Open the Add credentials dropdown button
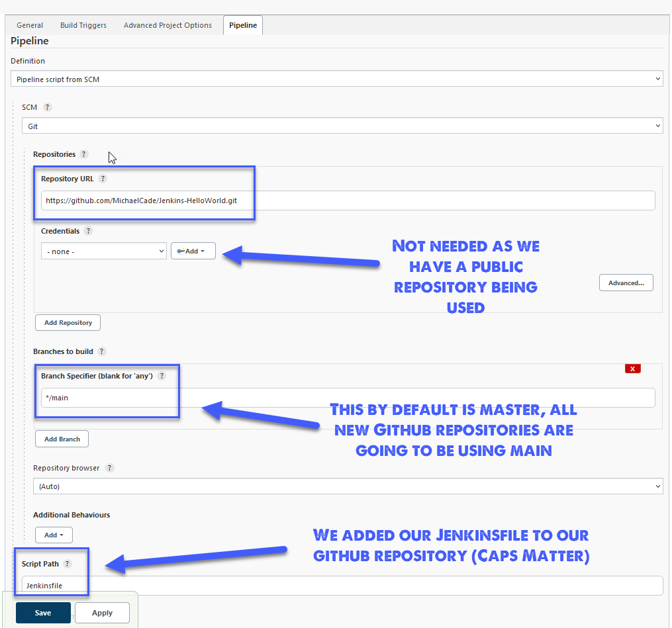Screen dimensions: 672x628 pyautogui.click(x=193, y=251)
